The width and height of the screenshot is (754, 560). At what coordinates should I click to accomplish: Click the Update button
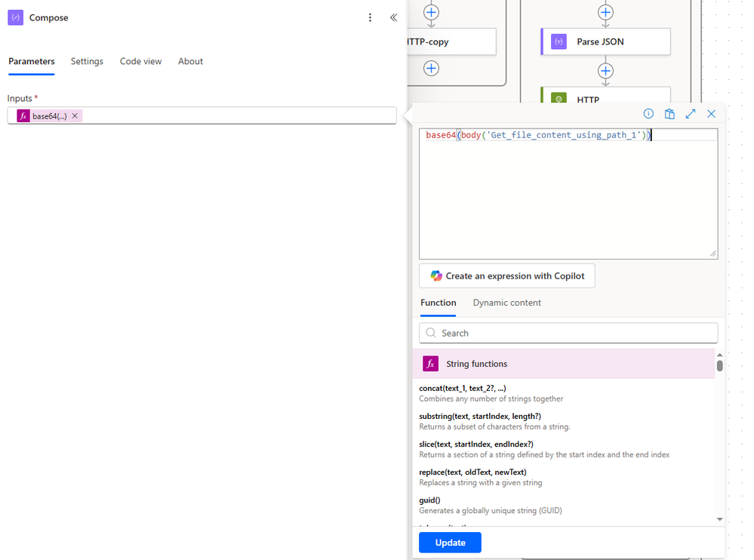450,543
